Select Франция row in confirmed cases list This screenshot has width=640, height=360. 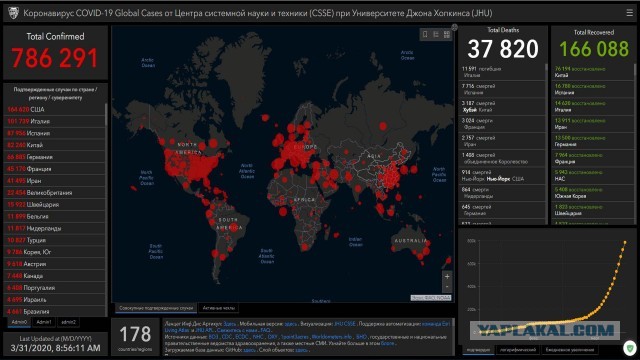pos(54,169)
